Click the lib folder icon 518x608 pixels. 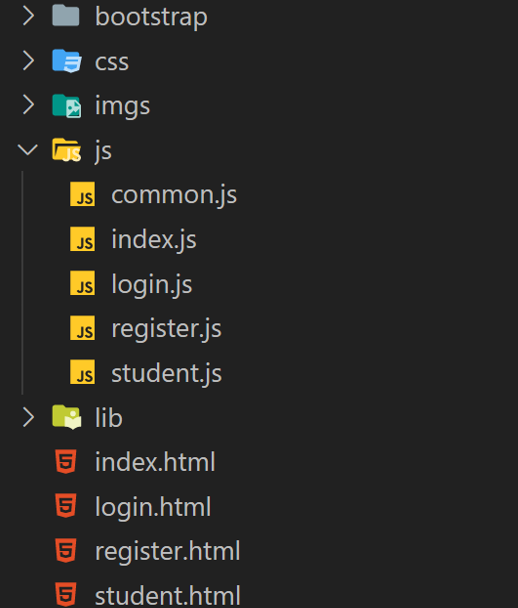pyautogui.click(x=67, y=417)
